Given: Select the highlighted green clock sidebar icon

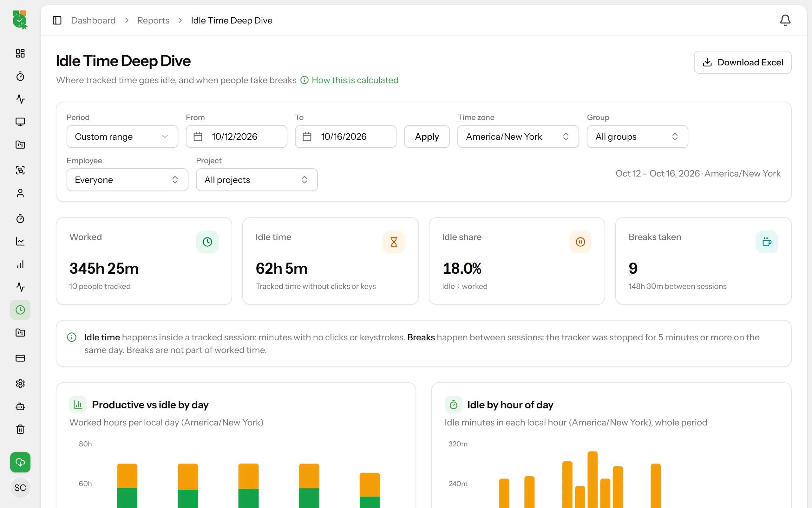Looking at the screenshot, I should [x=20, y=310].
